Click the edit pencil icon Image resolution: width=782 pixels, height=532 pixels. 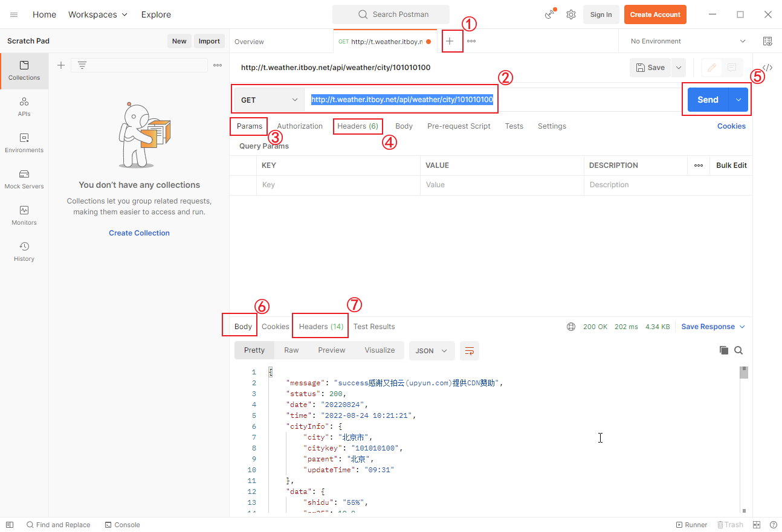pos(712,68)
